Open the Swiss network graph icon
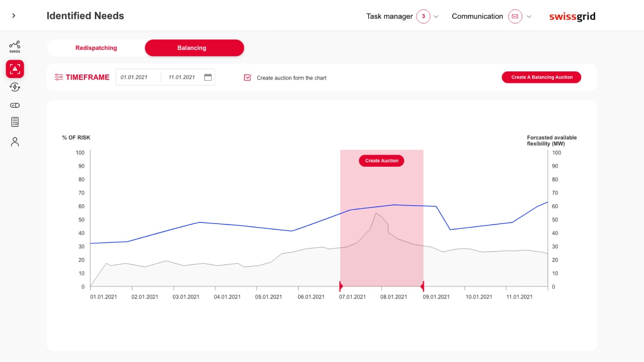The image size is (644, 362). 15,46
